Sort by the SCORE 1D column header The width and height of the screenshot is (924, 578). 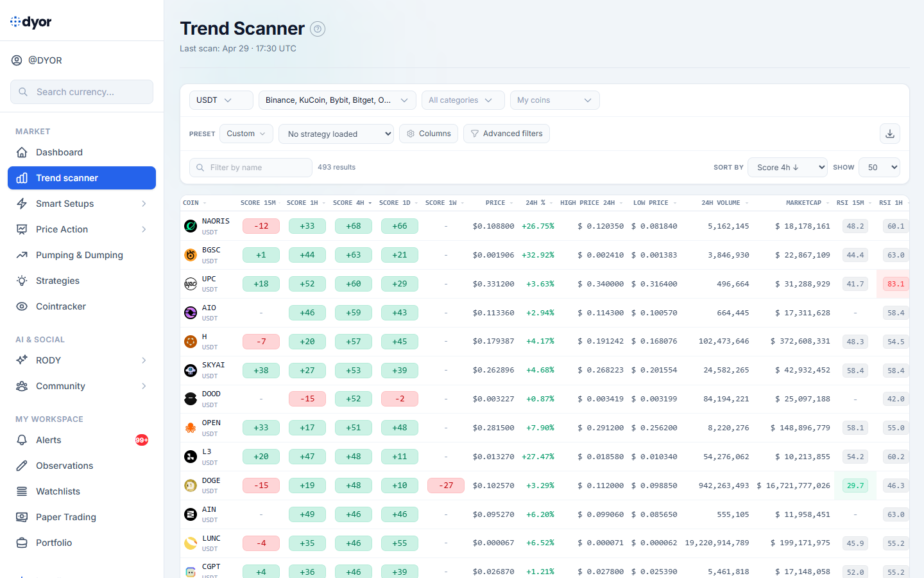[x=395, y=203]
